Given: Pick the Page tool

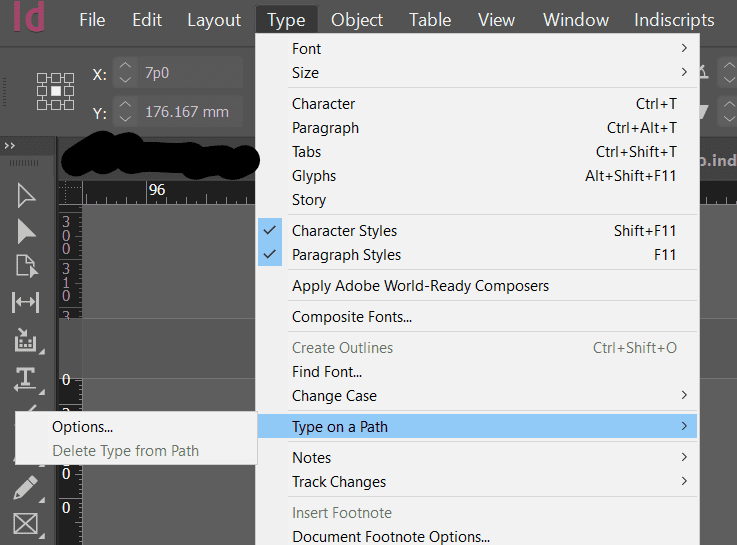Looking at the screenshot, I should click(26, 266).
